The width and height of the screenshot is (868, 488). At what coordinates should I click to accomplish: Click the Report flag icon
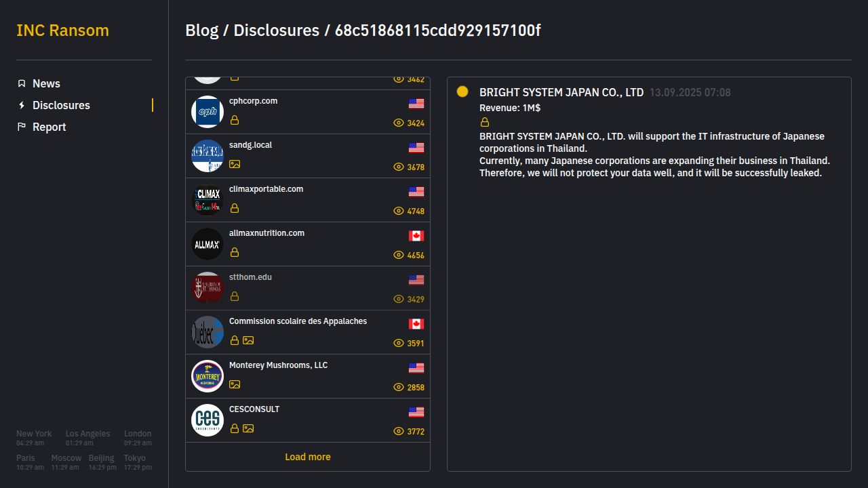point(22,127)
